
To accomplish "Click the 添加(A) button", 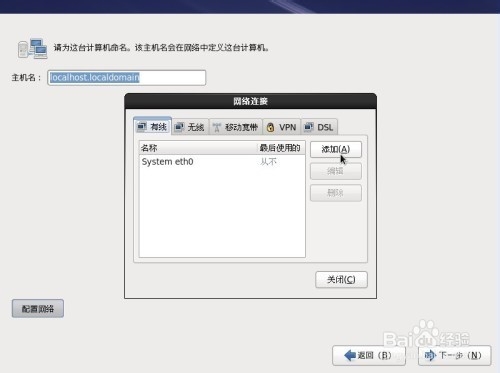I will point(336,149).
